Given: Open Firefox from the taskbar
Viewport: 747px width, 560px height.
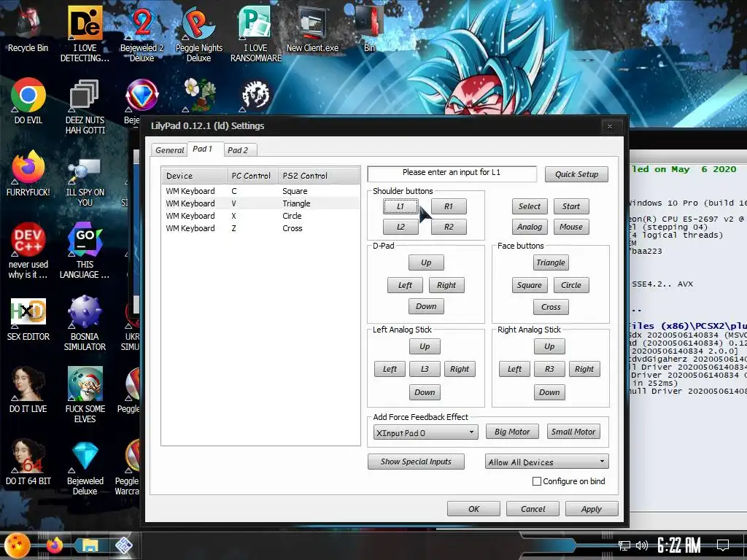Looking at the screenshot, I should 54,545.
